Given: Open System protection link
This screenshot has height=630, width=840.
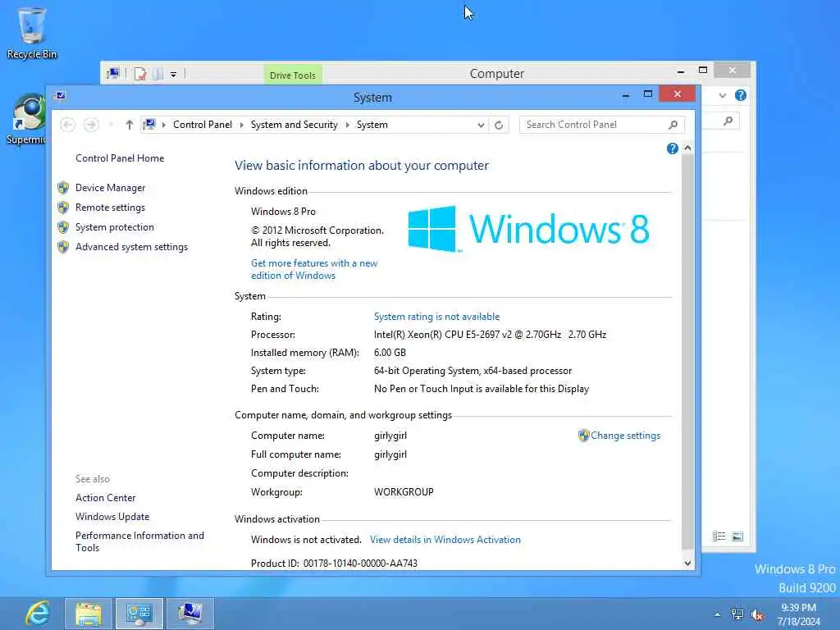Looking at the screenshot, I should [x=115, y=227].
